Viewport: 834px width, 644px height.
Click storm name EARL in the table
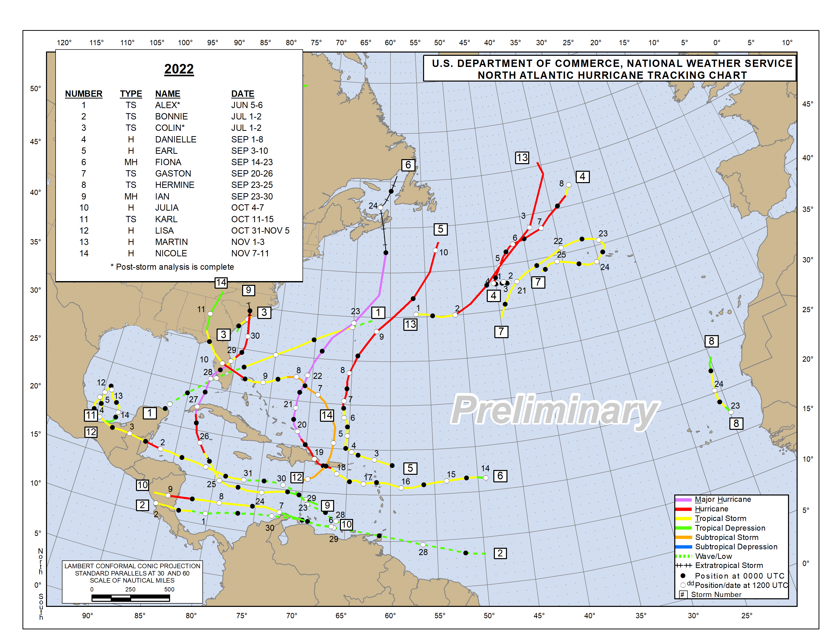click(x=166, y=151)
